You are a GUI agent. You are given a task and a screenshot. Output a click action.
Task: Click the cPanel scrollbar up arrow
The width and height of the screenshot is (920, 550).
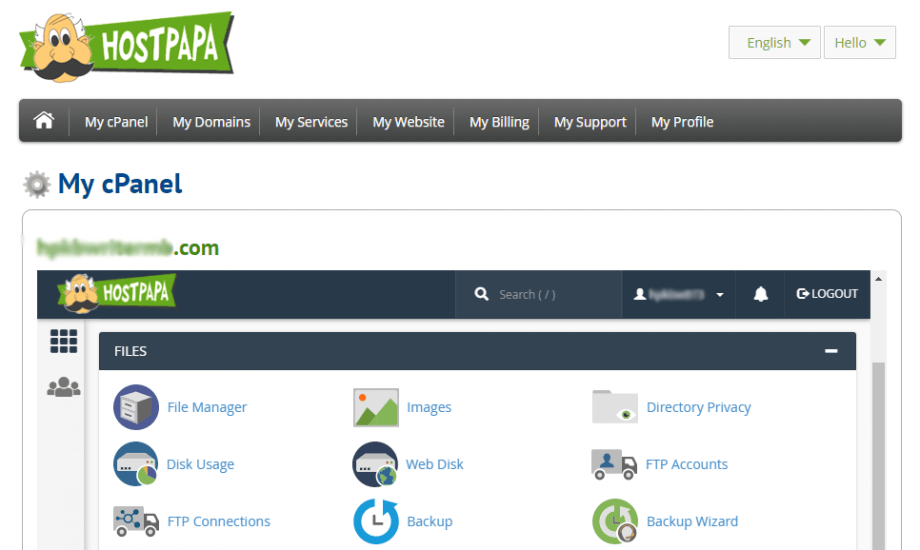[878, 279]
